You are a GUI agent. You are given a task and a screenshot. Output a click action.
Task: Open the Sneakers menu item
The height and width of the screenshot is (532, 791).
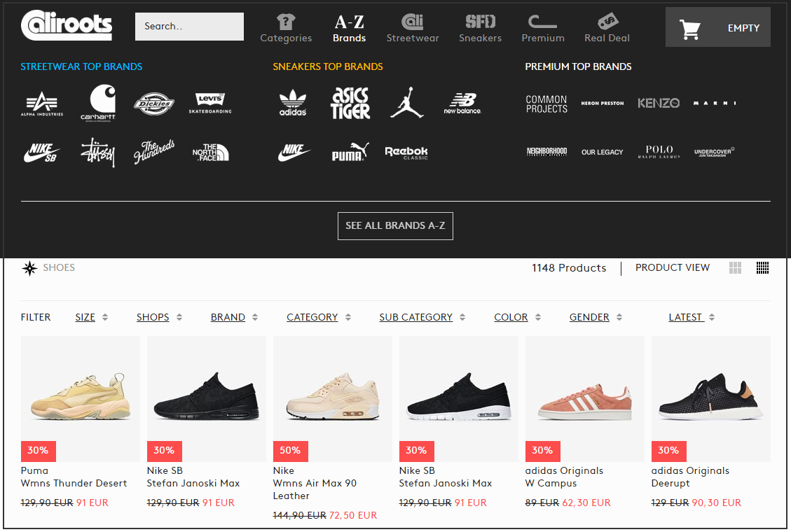pyautogui.click(x=480, y=28)
